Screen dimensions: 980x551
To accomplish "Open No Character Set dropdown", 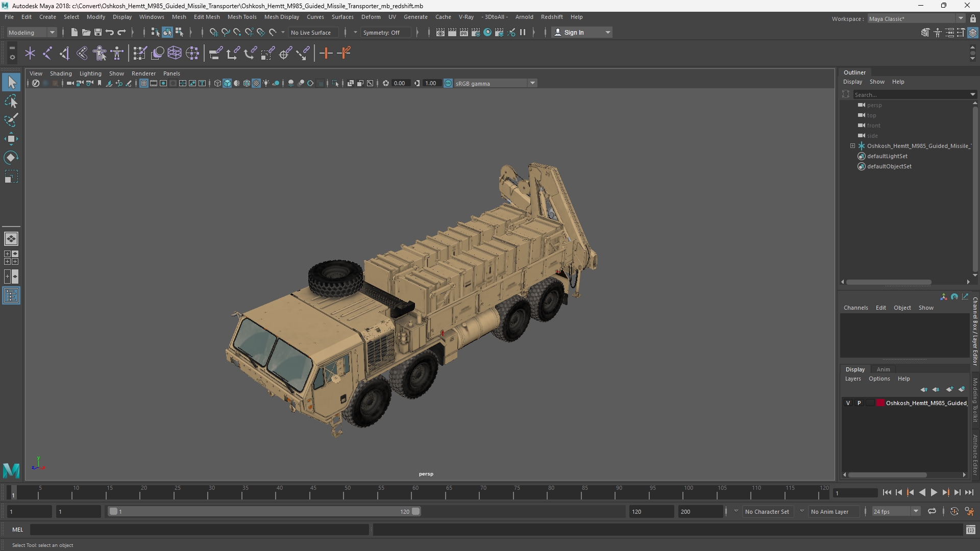I will [x=767, y=511].
